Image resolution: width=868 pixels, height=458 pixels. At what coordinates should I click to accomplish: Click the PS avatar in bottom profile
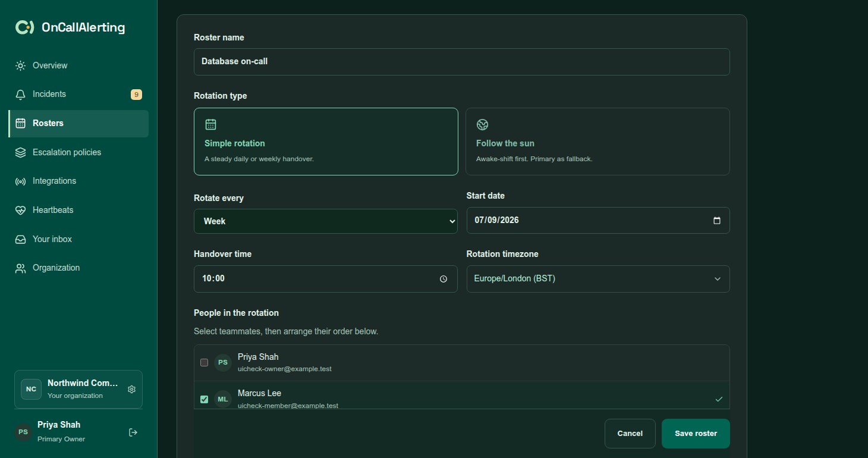[x=23, y=432]
